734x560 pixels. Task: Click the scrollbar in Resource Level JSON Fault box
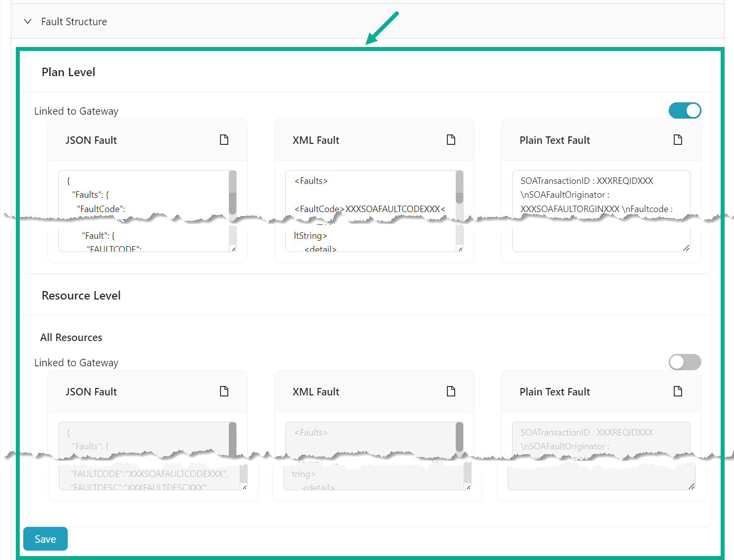tap(232, 437)
